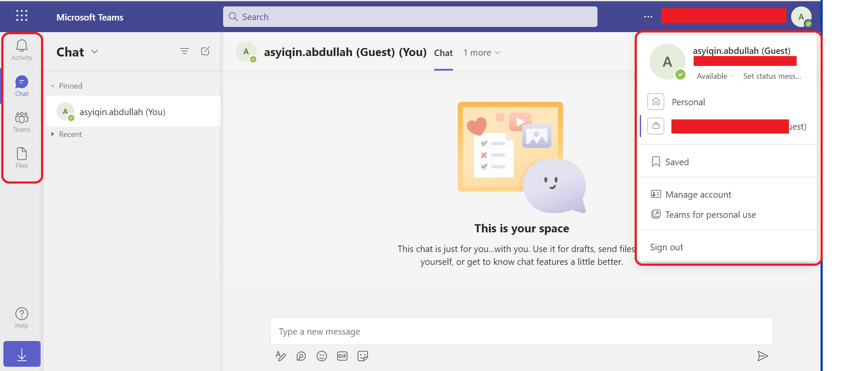
Task: Select the guest organization account entry
Action: click(727, 126)
